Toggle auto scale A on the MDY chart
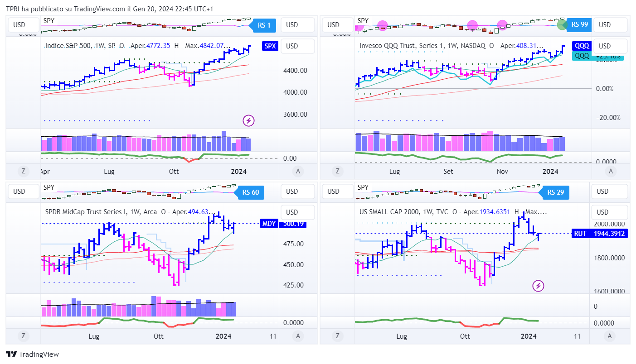Screen dimensions: 636x364 (298, 336)
